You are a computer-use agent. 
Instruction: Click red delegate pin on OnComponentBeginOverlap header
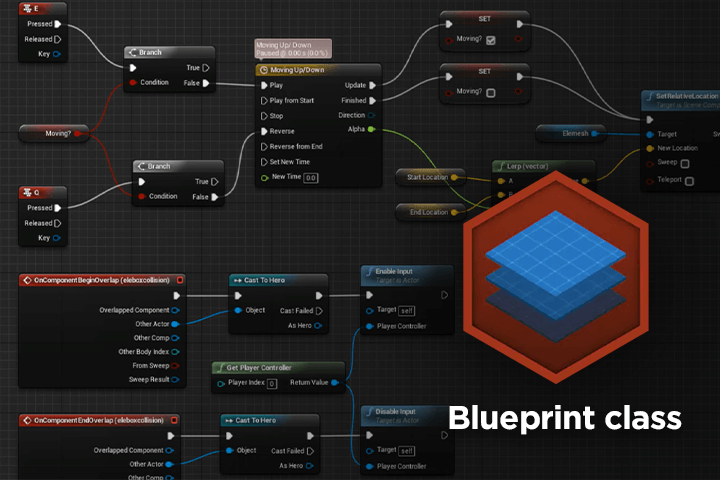[180, 280]
